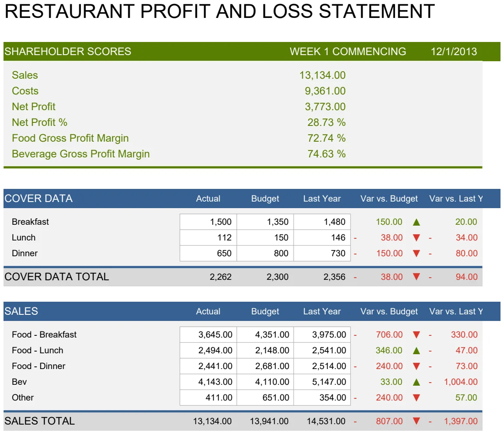
Task: Select Food - Lunch Last Year cell 2,541.00
Action: 322,350
